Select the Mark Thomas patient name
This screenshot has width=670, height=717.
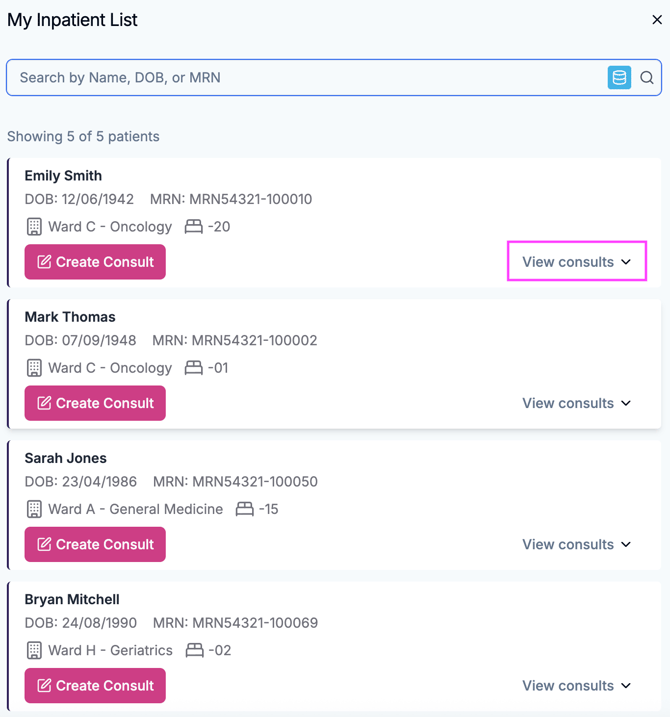[70, 317]
